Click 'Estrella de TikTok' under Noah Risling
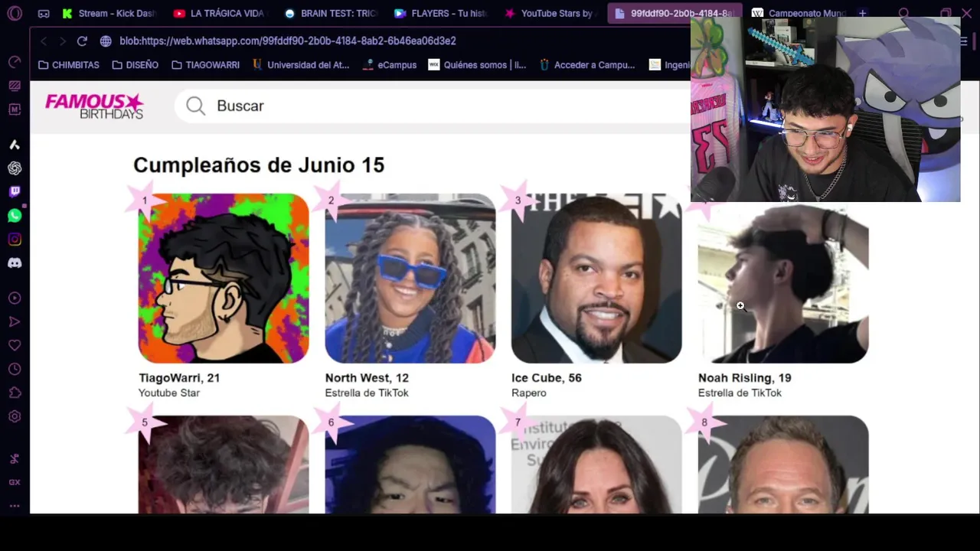Image resolution: width=980 pixels, height=551 pixels. click(x=740, y=393)
